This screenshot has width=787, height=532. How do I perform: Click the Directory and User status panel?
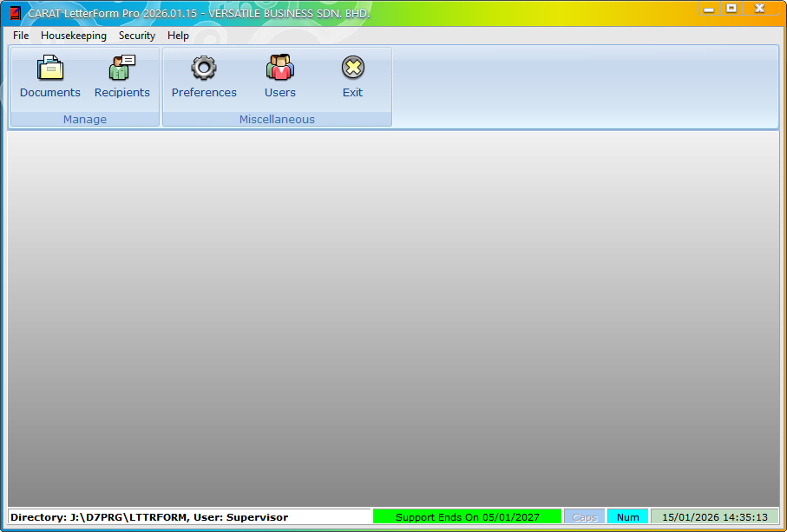tap(189, 517)
